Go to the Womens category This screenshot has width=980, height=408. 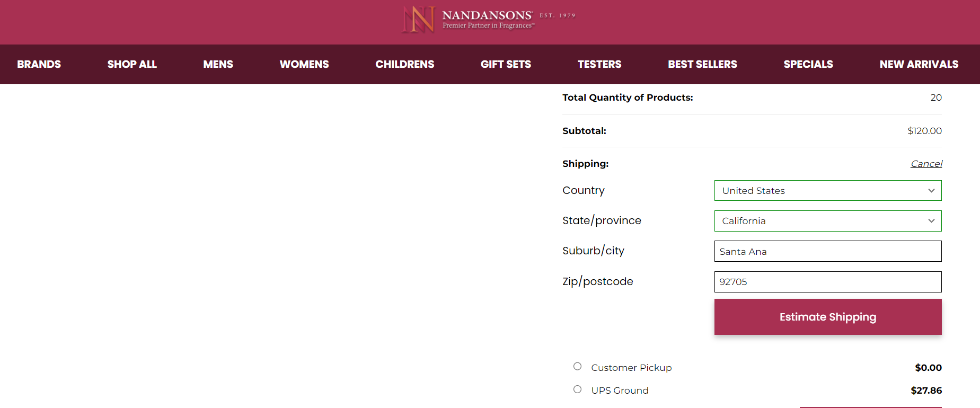[x=304, y=64]
